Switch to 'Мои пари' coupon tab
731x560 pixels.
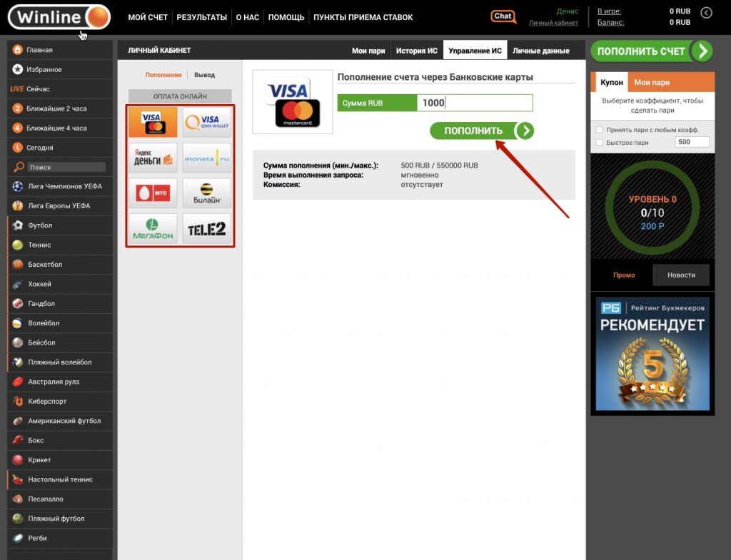tap(651, 83)
